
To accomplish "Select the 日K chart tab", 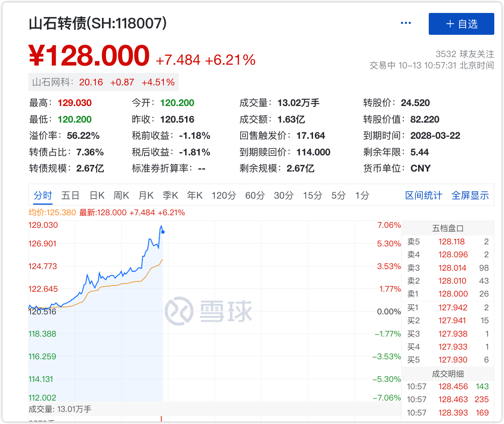I will tap(97, 196).
